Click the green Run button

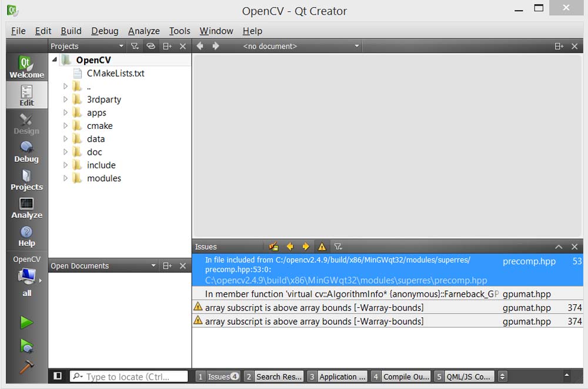[x=26, y=322]
